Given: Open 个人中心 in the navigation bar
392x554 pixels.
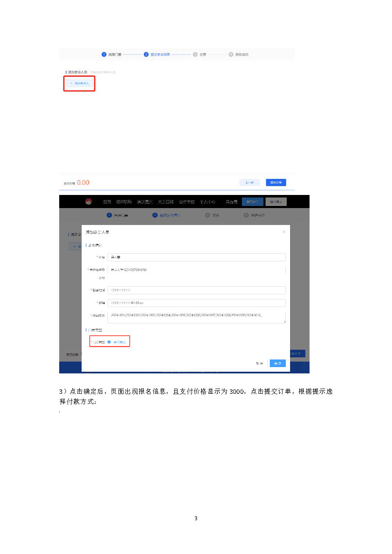Looking at the screenshot, I should pyautogui.click(x=207, y=202).
